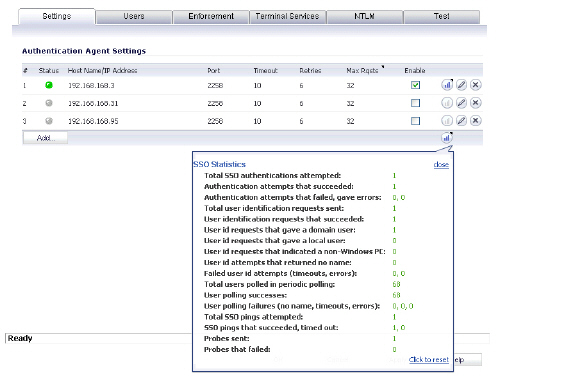Screen dimensions: 576x390
Task: Select the NTLM tab
Action: [x=365, y=17]
